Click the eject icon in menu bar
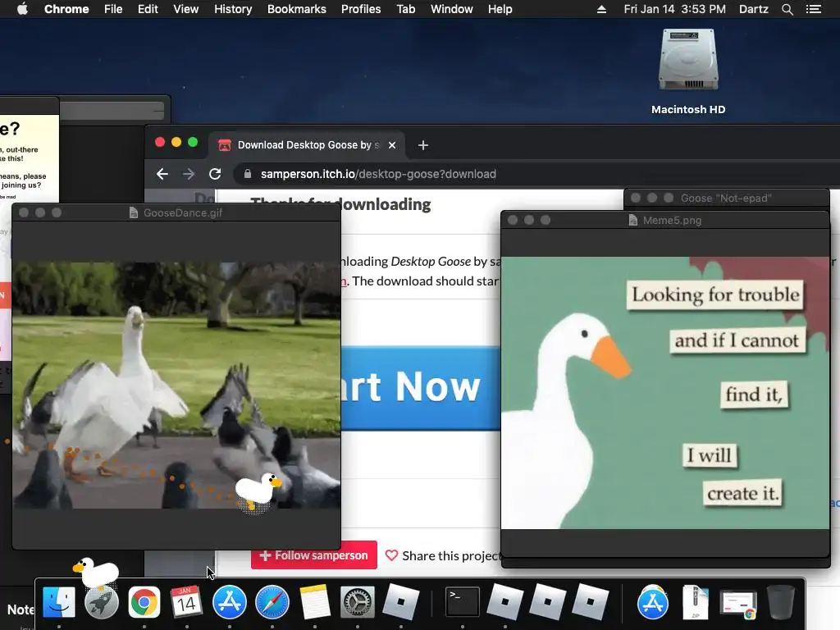Screen dimensions: 840x630 tap(601, 9)
